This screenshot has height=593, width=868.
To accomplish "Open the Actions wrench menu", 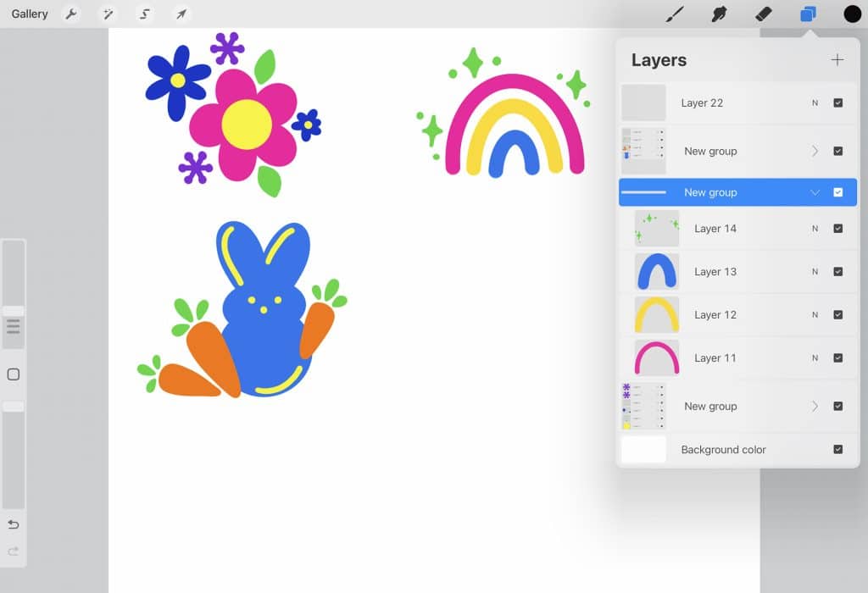I will click(71, 14).
